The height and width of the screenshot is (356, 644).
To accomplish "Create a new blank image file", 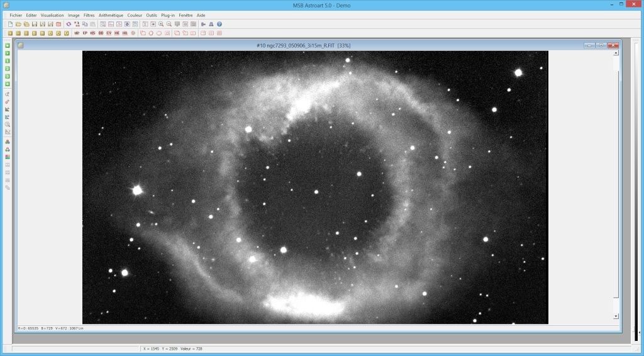I will [x=10, y=25].
